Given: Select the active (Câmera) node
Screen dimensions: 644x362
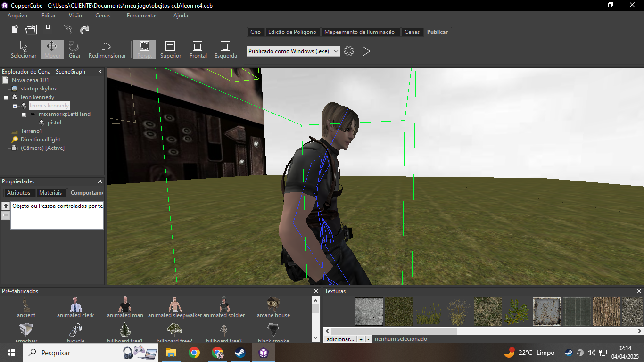Looking at the screenshot, I should pyautogui.click(x=42, y=148).
